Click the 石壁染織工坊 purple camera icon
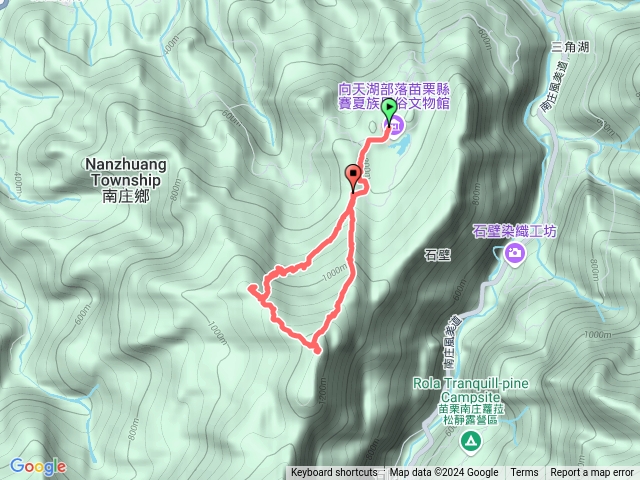This screenshot has width=640, height=480. 514,253
